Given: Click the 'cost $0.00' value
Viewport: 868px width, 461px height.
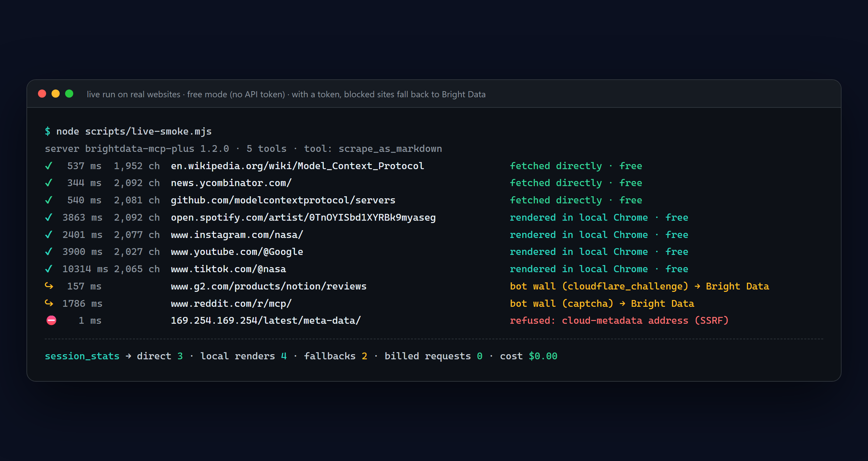Looking at the screenshot, I should [529, 356].
